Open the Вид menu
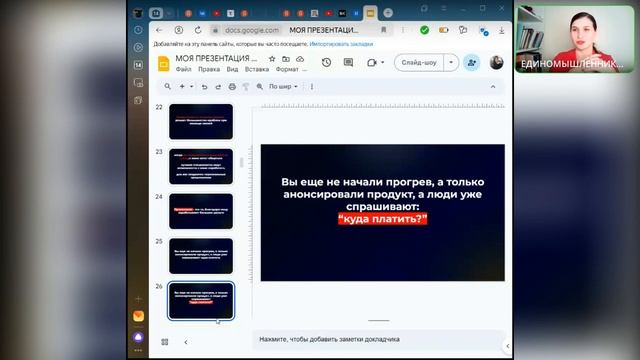The height and width of the screenshot is (360, 640). pos(232,69)
